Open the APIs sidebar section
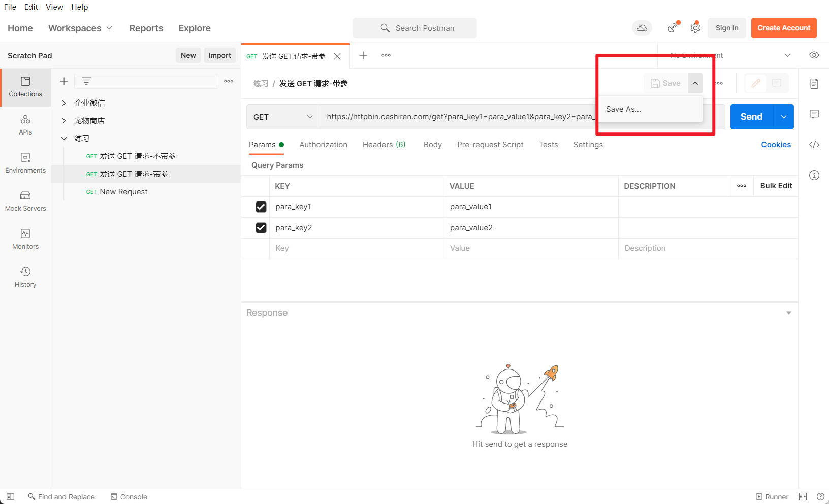The width and height of the screenshot is (829, 504). click(25, 125)
